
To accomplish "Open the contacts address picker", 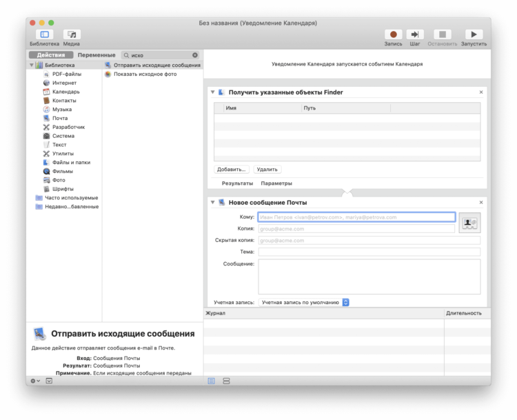I will pos(469,223).
